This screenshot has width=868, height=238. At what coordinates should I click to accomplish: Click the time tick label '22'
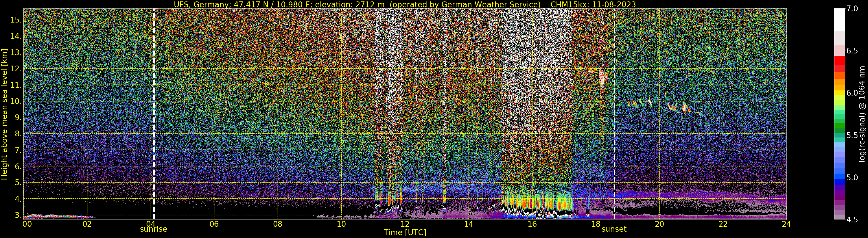click(723, 224)
